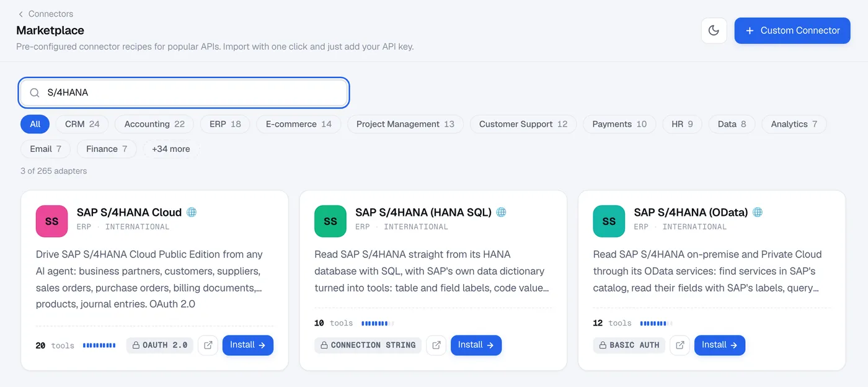This screenshot has height=387, width=868.
Task: Click the magnifier icon in search box
Action: 35,93
